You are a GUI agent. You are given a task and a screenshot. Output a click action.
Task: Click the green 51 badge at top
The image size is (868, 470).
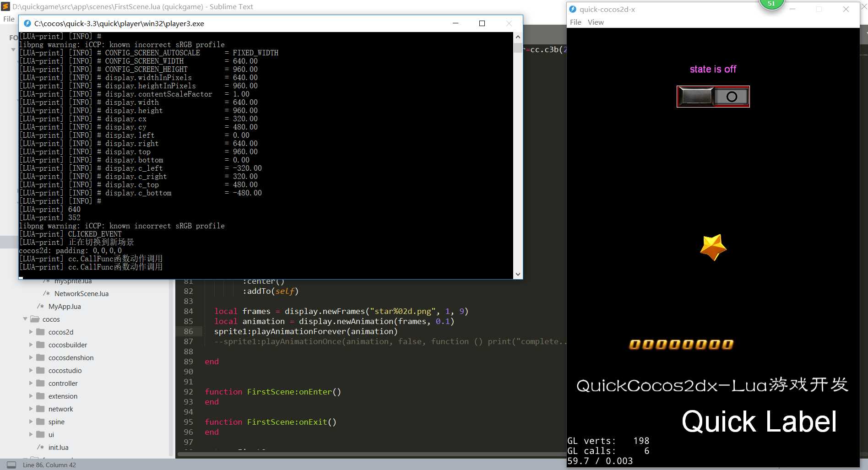click(x=771, y=4)
